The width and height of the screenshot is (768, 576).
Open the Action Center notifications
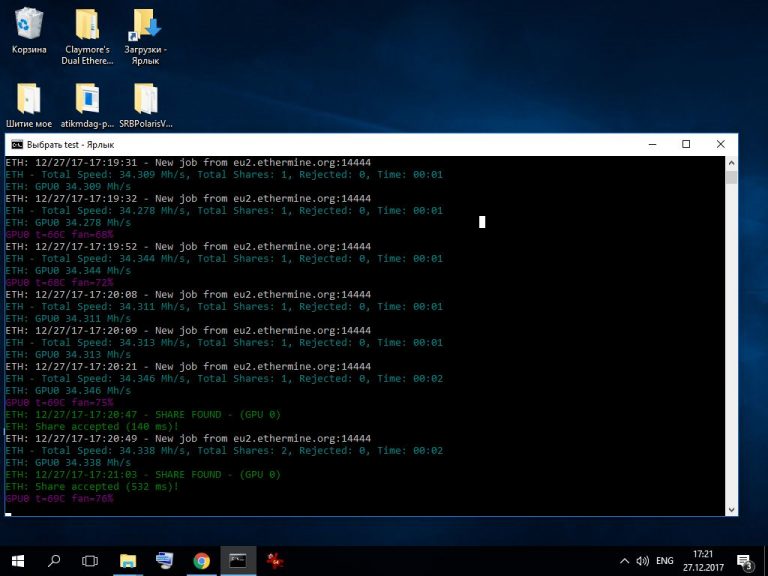(745, 560)
